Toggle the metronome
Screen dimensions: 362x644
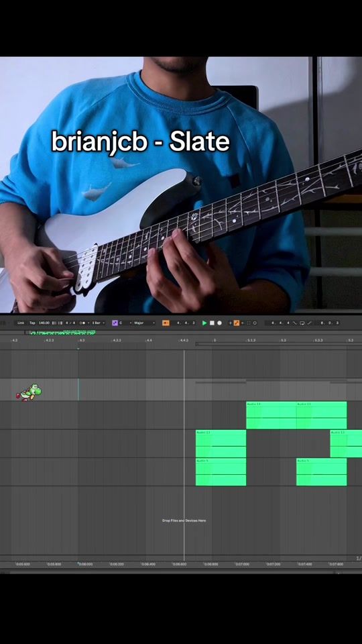83,323
